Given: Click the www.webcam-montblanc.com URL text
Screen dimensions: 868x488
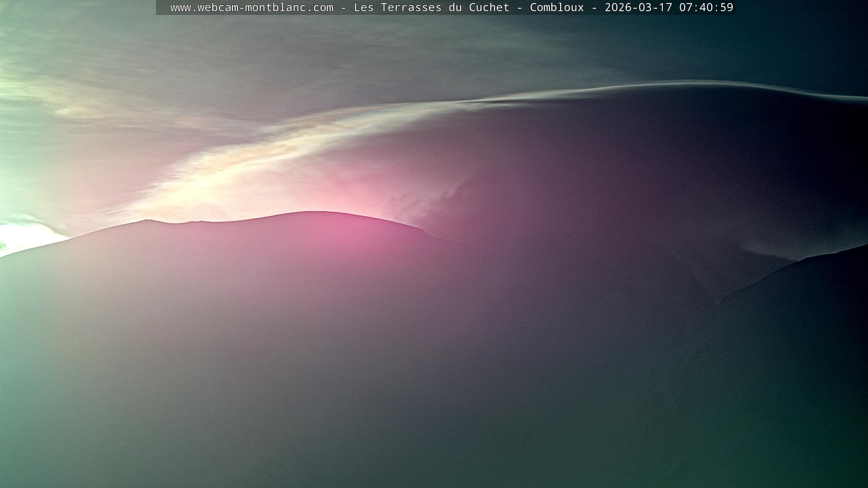Looking at the screenshot, I should click(x=252, y=7).
